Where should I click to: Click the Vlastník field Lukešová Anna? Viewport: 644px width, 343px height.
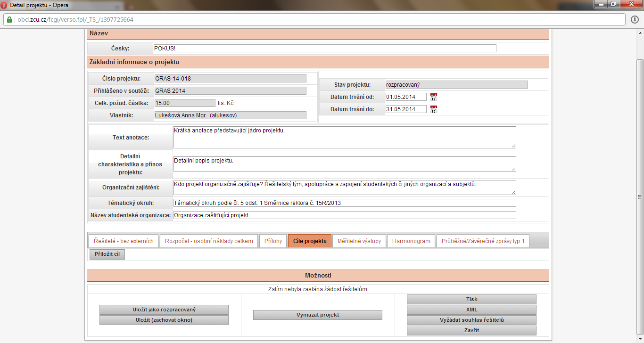(x=230, y=115)
